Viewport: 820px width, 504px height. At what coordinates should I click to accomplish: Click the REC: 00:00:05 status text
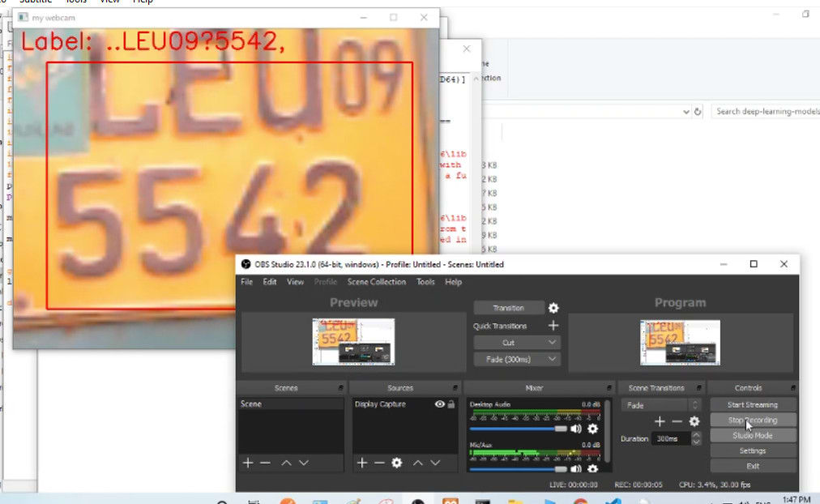638,485
